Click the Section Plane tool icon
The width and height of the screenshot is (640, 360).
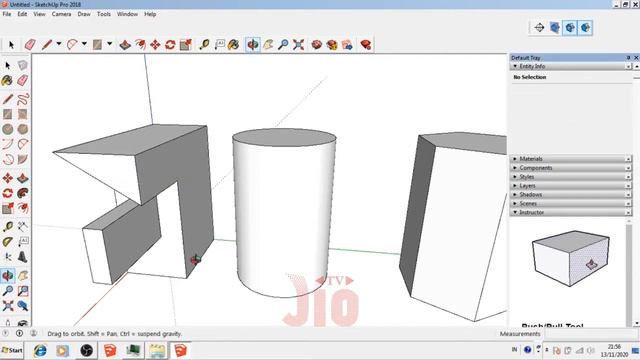[x=539, y=28]
